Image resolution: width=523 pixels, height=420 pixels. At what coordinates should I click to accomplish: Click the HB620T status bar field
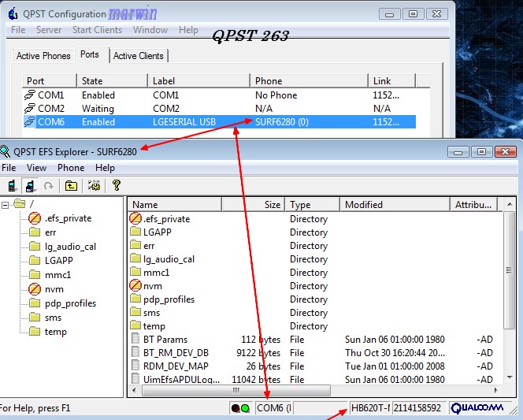(x=370, y=408)
